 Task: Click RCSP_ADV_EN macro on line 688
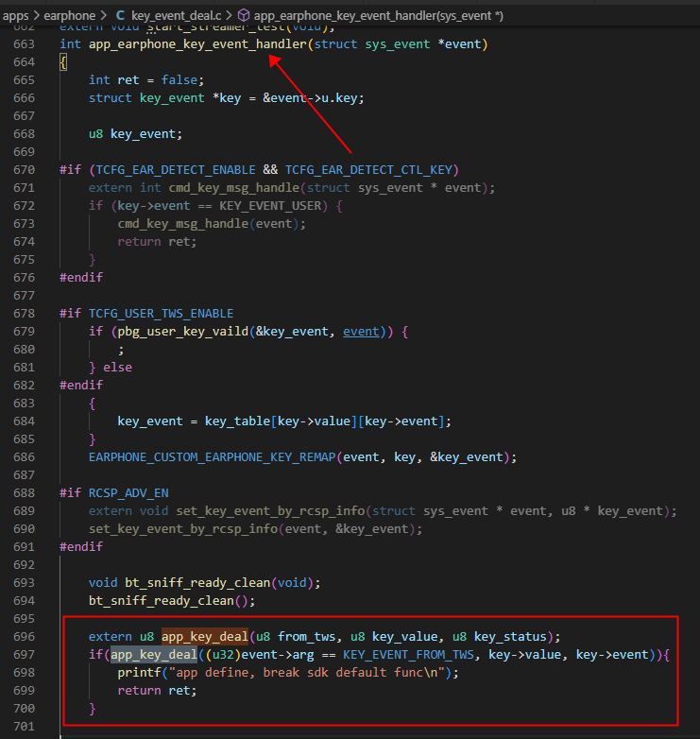128,493
